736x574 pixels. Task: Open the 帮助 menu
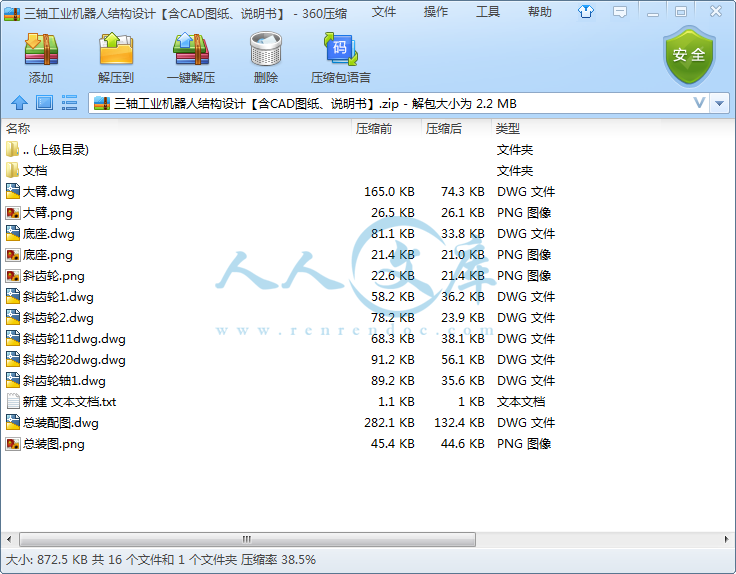pos(539,12)
